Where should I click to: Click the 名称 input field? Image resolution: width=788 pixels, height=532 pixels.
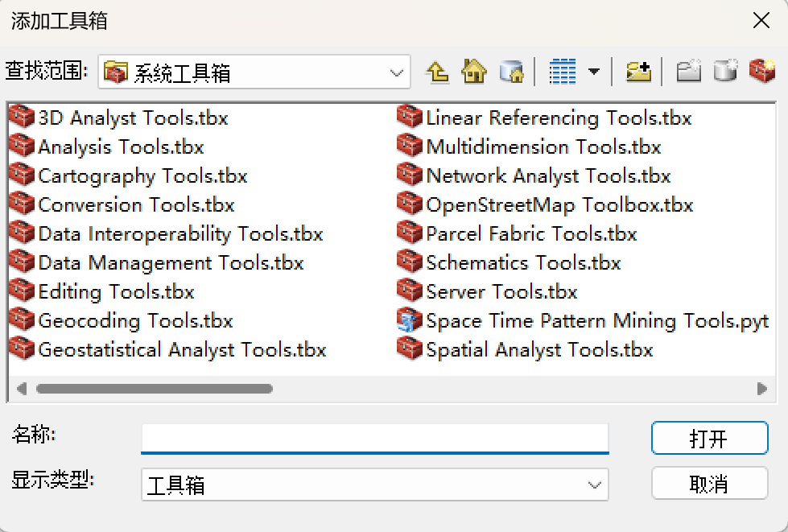click(375, 438)
